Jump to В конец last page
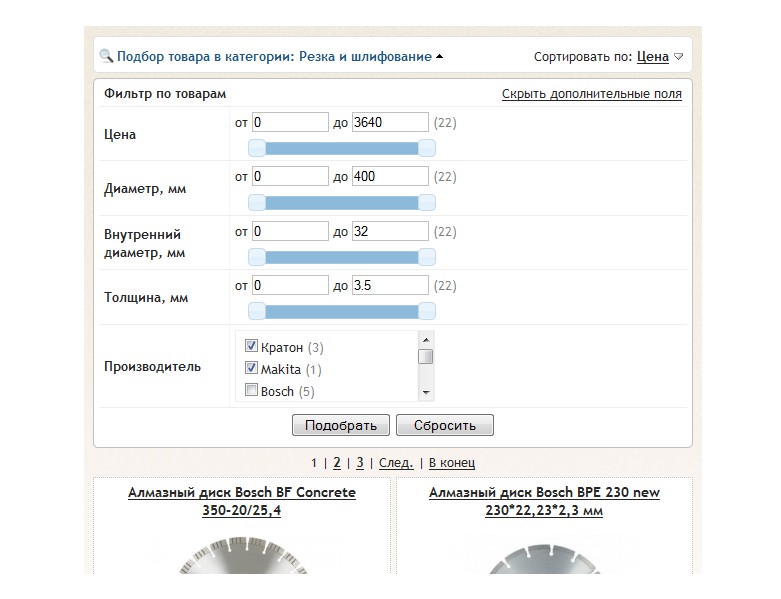Image resolution: width=781 pixels, height=599 pixels. click(x=452, y=463)
